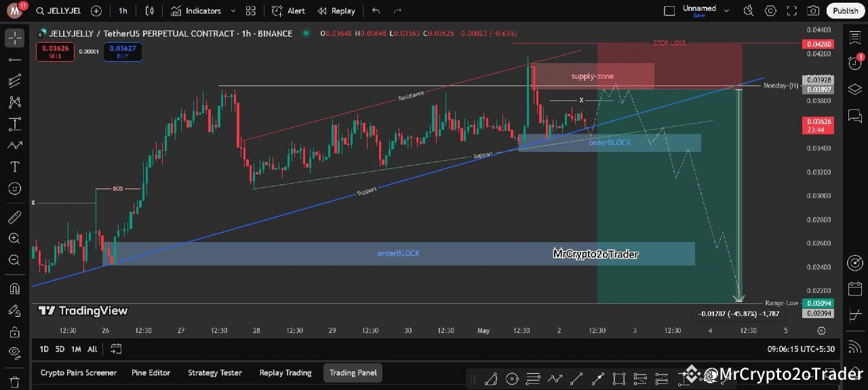Select the circle tool in favorites toolbar
The width and height of the screenshot is (868, 390).
pyautogui.click(x=512, y=378)
